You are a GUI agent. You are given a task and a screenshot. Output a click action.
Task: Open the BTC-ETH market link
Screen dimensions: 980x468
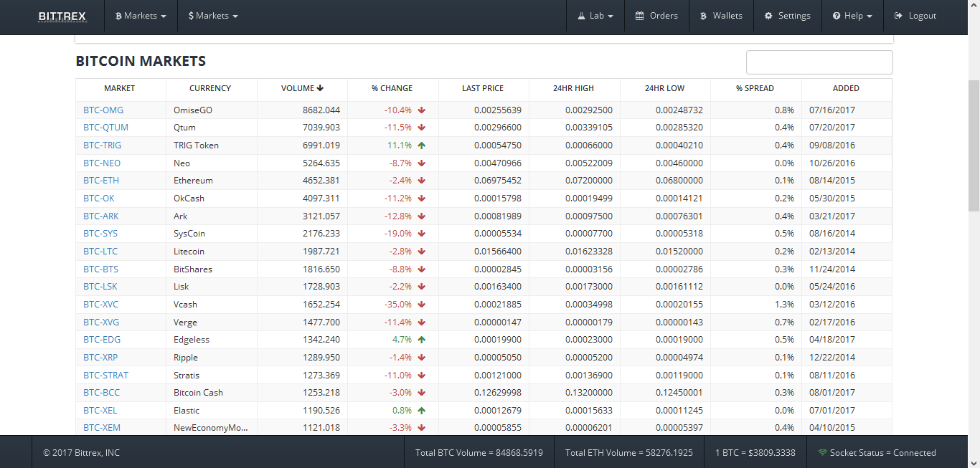point(101,181)
